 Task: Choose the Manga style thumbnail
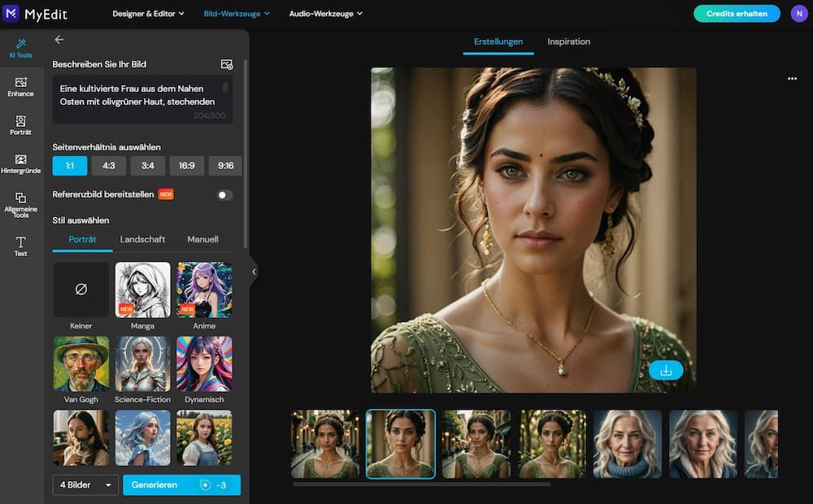pyautogui.click(x=142, y=289)
